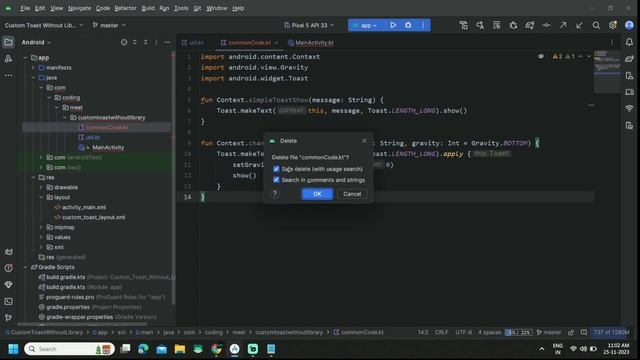Open the Tools menu
The height and width of the screenshot is (360, 640).
181,8
